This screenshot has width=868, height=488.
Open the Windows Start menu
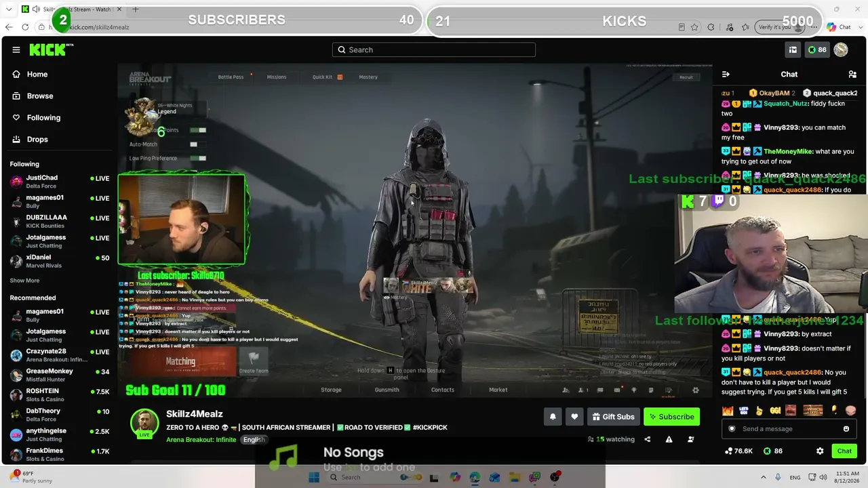click(314, 477)
